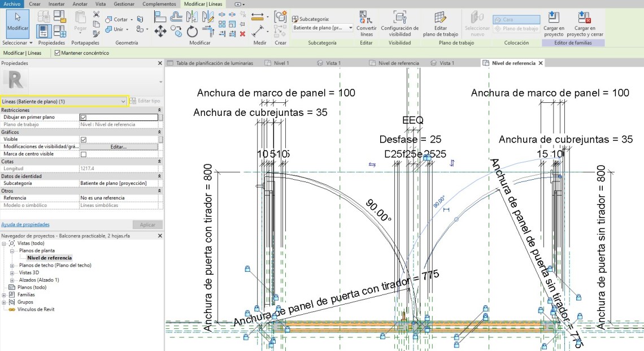Click the Rotate tool icon

point(192,31)
